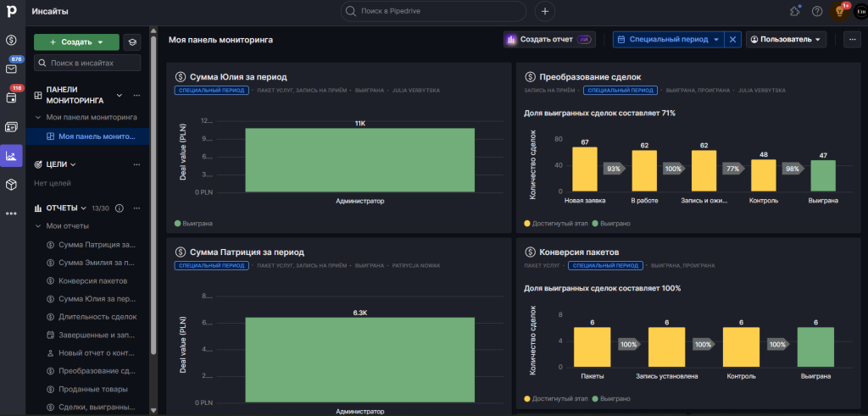Open the Специальный период date dropdown

[668, 39]
